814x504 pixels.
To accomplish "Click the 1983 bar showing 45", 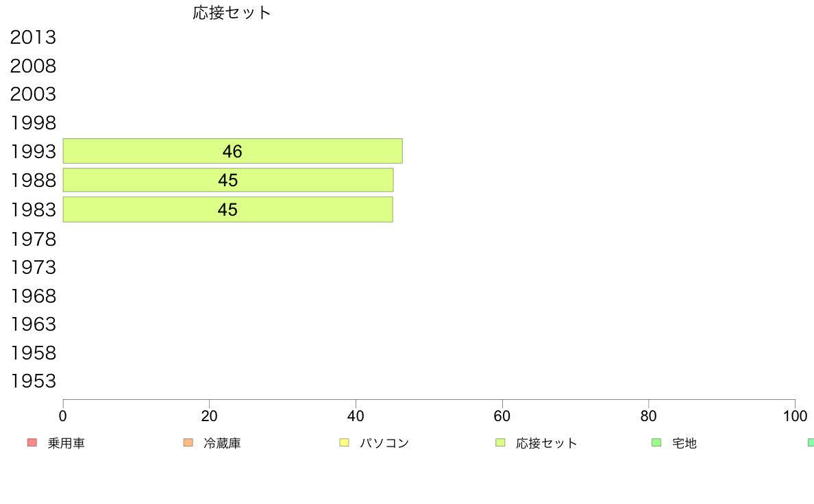I will tap(228, 210).
